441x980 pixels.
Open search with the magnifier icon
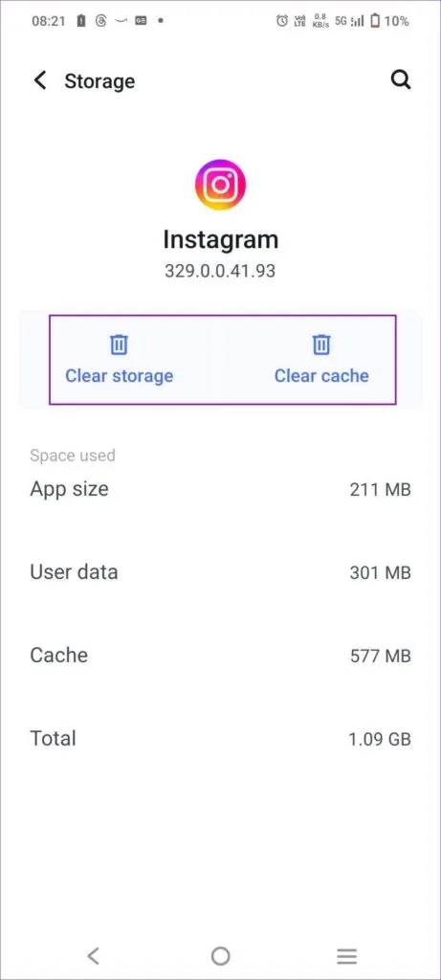click(401, 80)
